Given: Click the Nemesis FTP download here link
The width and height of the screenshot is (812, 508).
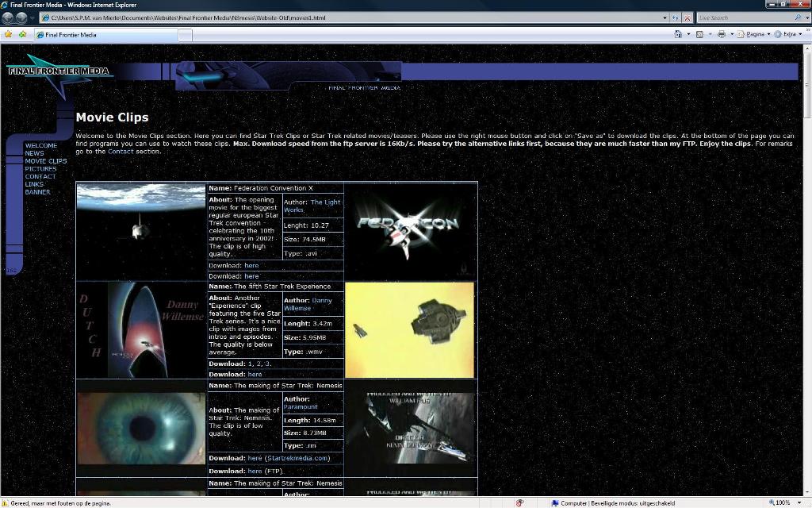Looking at the screenshot, I should 255,471.
